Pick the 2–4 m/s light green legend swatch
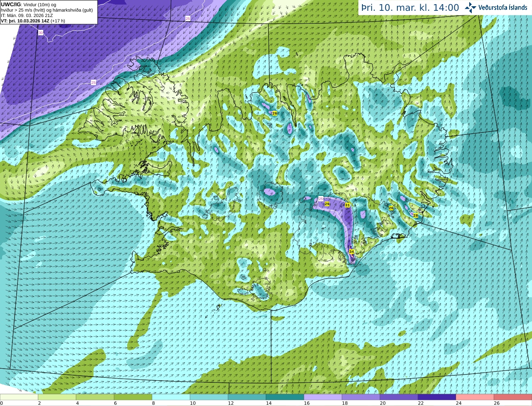The width and height of the screenshot is (532, 406). (57, 397)
